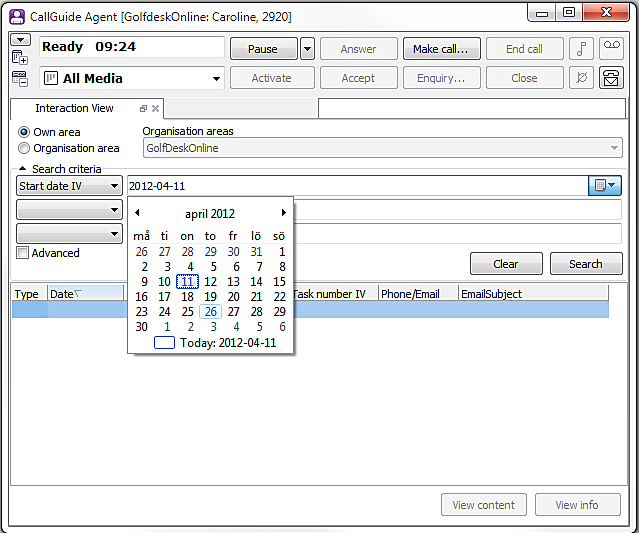Select day 18 in the calendar

[x=187, y=297]
